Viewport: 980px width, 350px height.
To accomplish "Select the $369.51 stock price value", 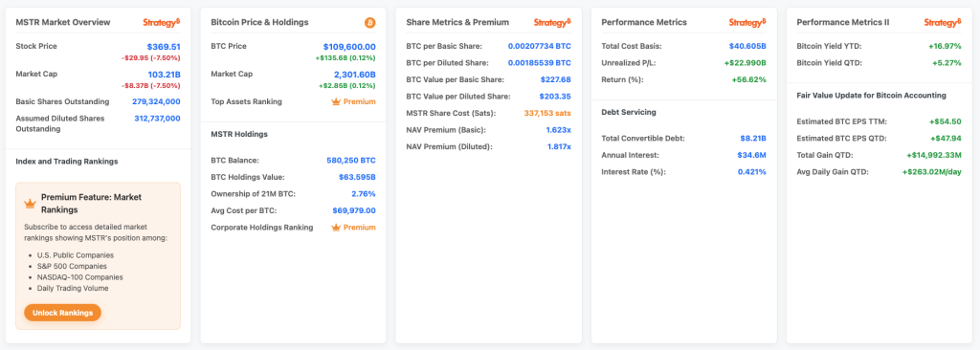I will [x=164, y=46].
